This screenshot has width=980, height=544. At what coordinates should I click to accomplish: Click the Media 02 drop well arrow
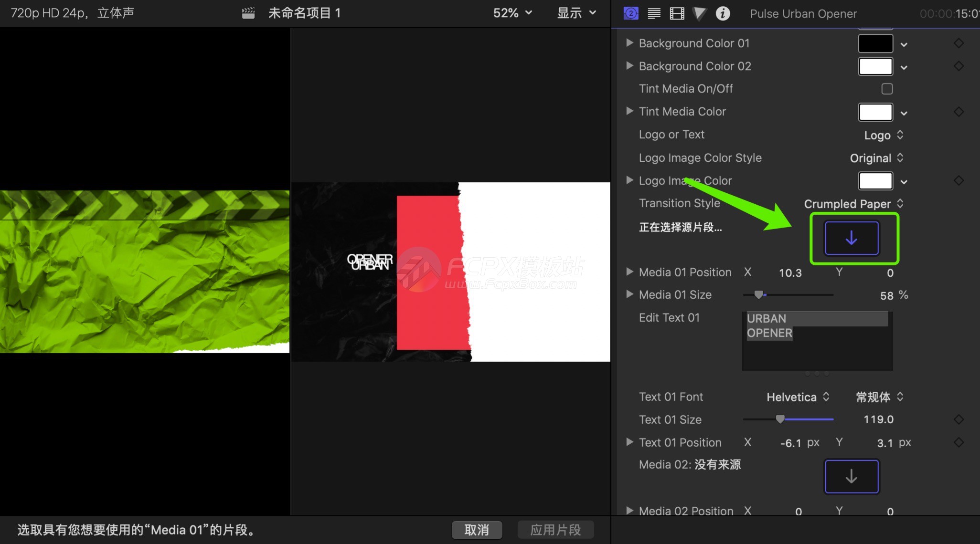point(852,476)
